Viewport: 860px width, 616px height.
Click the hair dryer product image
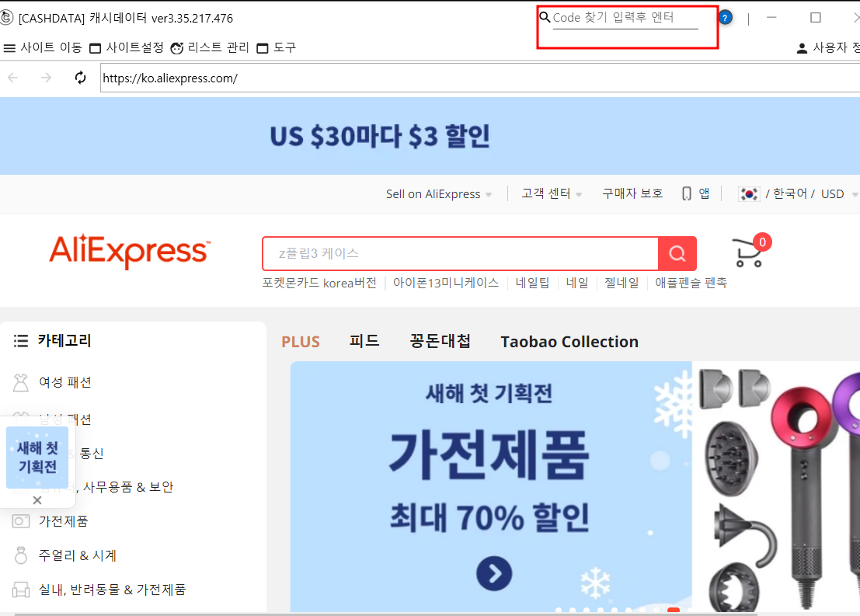776,486
